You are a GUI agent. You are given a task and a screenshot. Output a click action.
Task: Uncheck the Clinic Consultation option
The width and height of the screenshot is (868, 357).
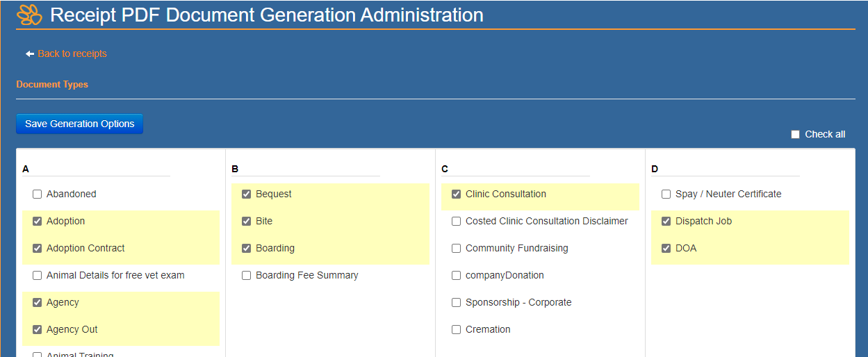click(x=457, y=194)
